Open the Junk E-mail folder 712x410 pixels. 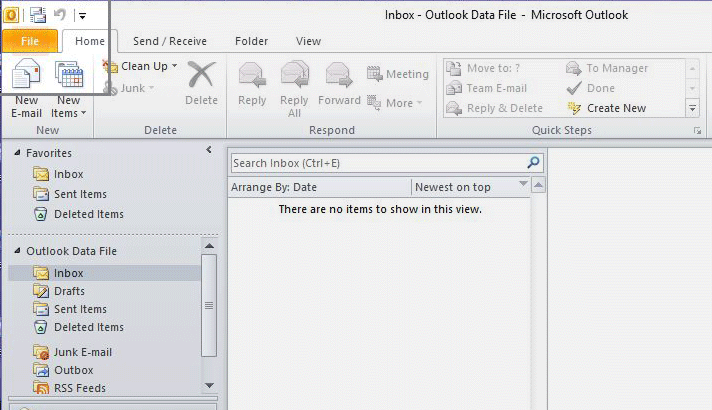[82, 352]
